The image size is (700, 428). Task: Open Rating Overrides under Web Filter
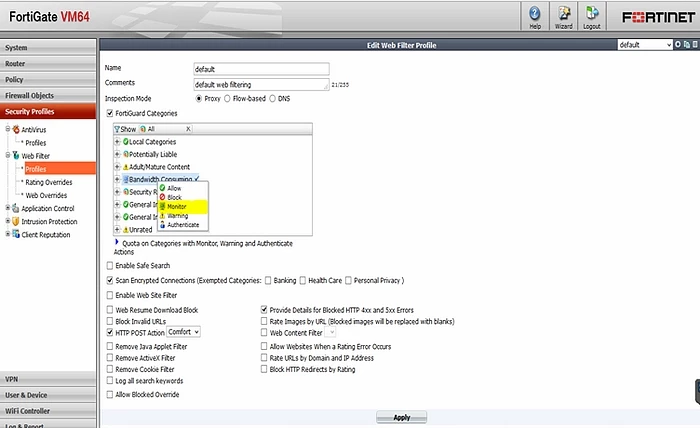(49, 182)
